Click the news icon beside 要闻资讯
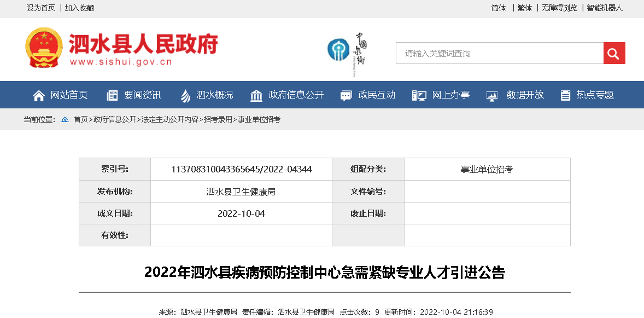This screenshot has width=644, height=318. tap(112, 95)
